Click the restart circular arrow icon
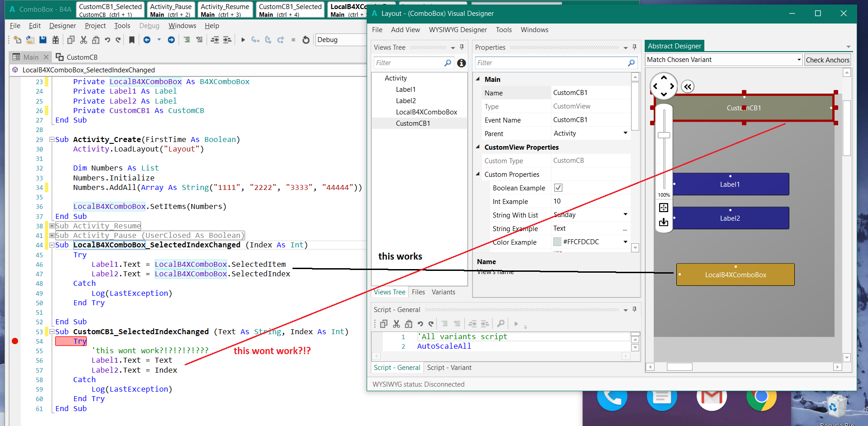Screen dimensions: 868x426 pos(306,40)
